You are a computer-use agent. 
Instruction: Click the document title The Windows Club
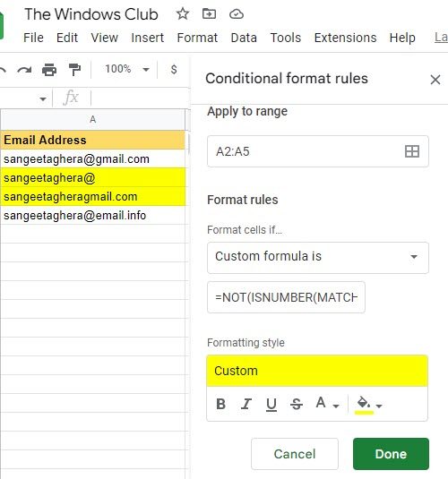coord(91,14)
